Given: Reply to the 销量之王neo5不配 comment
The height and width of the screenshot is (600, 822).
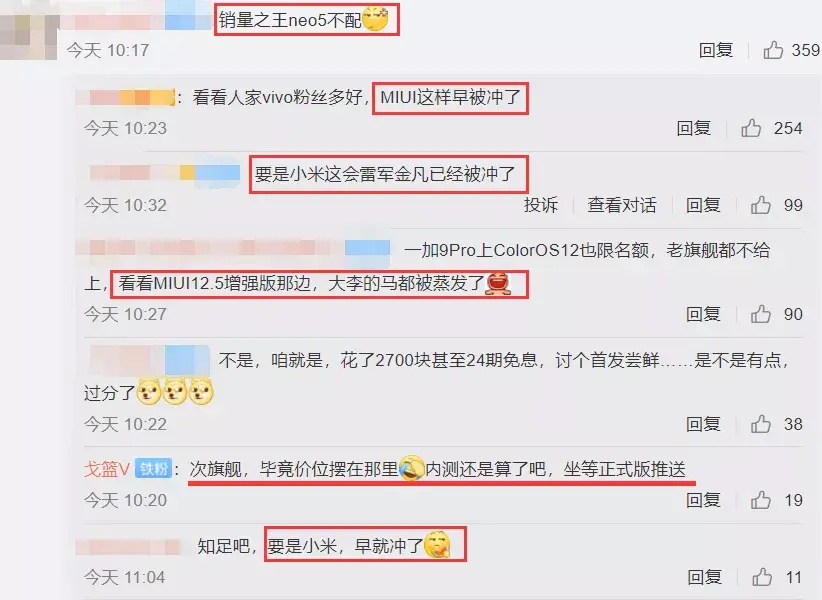Looking at the screenshot, I should coord(716,50).
